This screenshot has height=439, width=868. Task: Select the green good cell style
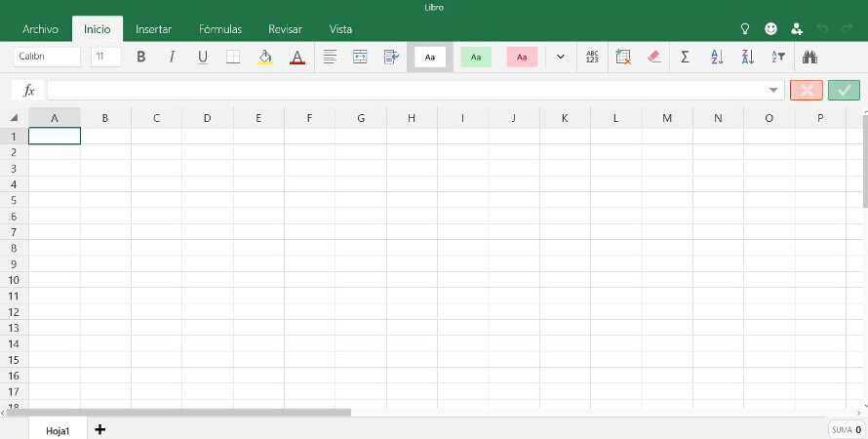[x=476, y=57]
